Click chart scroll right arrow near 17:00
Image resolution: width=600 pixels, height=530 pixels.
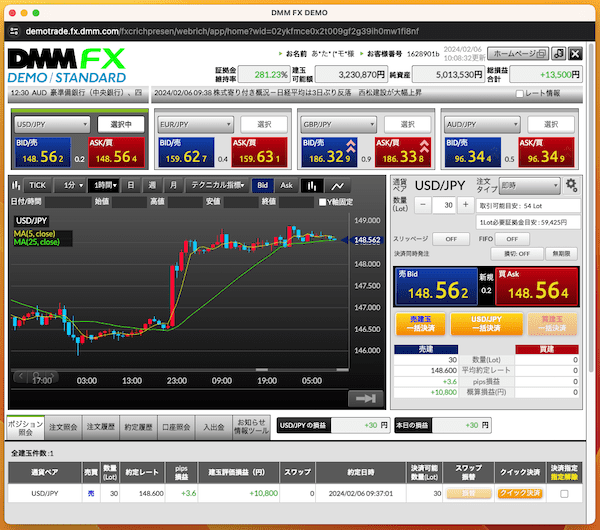pyautogui.click(x=52, y=376)
